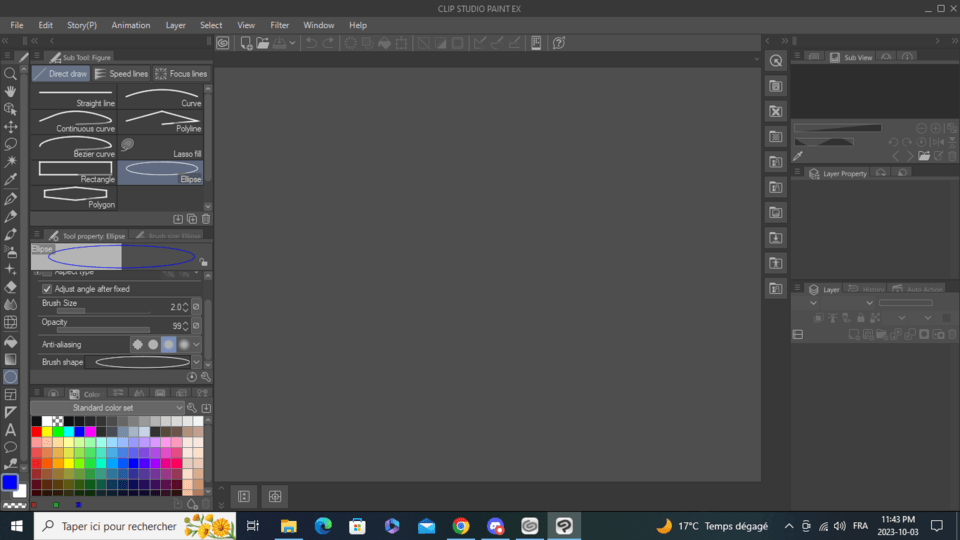Screen dimensions: 960x540
Task: Select the Text tool
Action: point(10,430)
